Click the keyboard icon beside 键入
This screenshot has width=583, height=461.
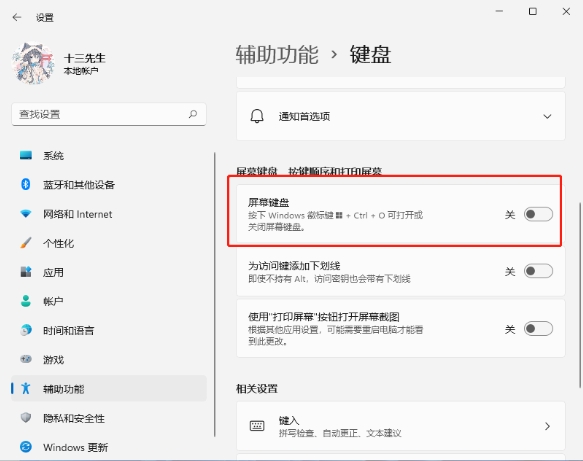257,426
